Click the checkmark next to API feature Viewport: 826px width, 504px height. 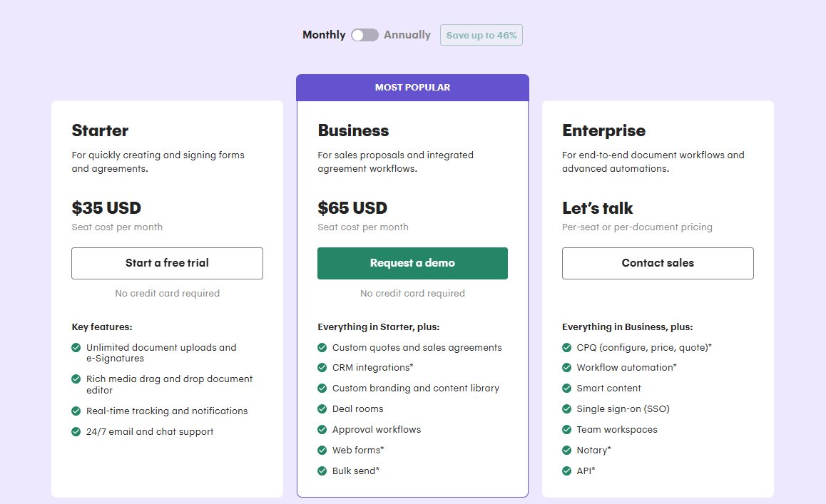(567, 471)
